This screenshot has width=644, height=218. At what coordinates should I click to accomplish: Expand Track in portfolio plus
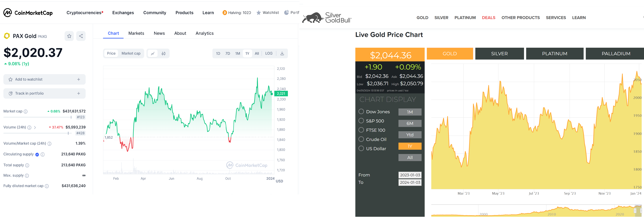(79, 93)
